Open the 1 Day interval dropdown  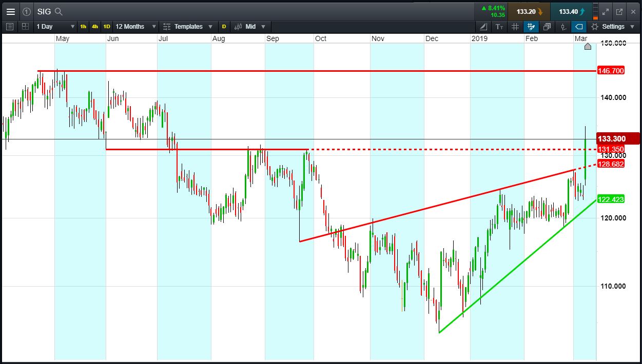click(x=54, y=27)
